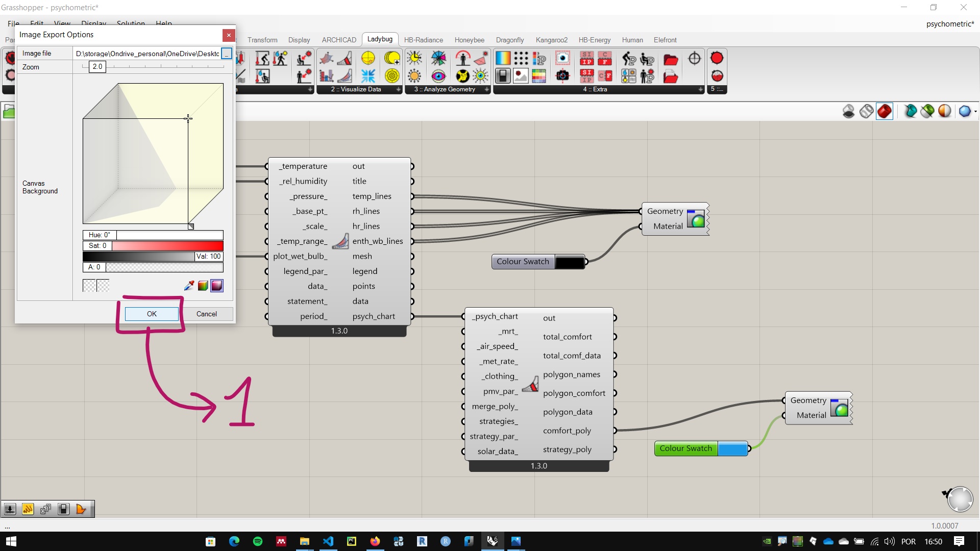Adjust the Hue slider bar
This screenshot has height=551, width=980.
(153, 235)
